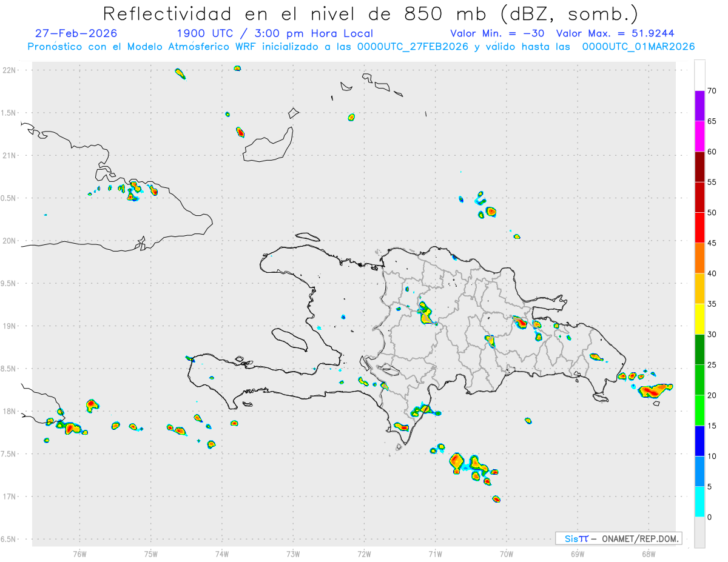Select the bright green 15–20 dBZ band
Screen dimensions: 728x562
(x=699, y=410)
